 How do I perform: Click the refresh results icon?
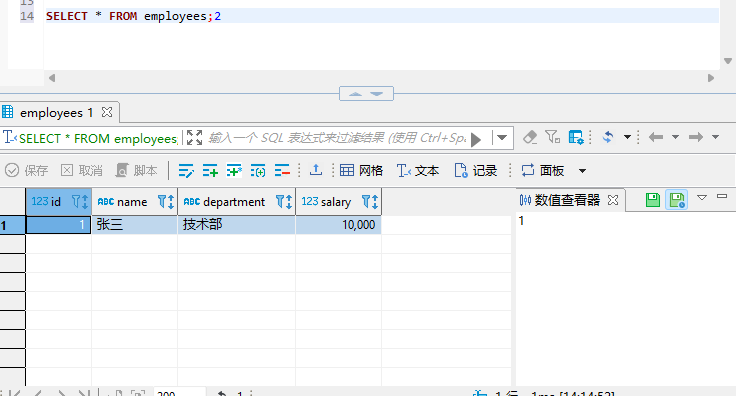coord(608,137)
